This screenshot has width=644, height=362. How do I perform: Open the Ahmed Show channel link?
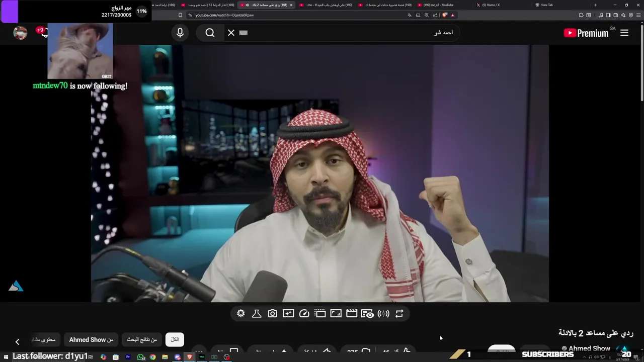pyautogui.click(x=589, y=348)
